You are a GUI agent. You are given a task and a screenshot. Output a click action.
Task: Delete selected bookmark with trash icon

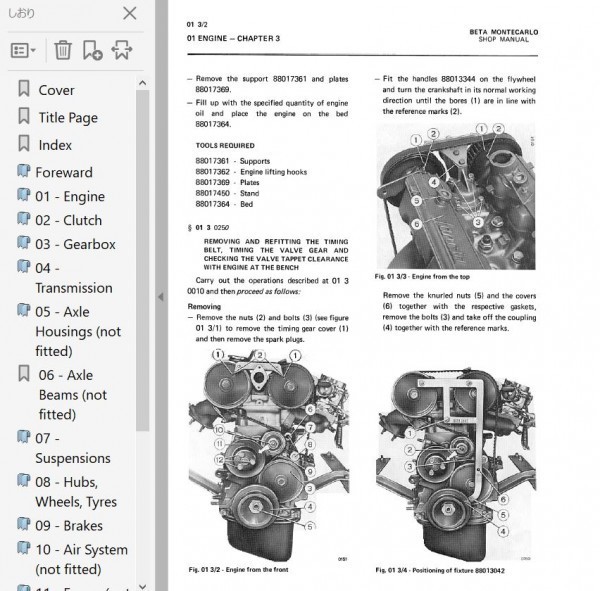[x=63, y=50]
